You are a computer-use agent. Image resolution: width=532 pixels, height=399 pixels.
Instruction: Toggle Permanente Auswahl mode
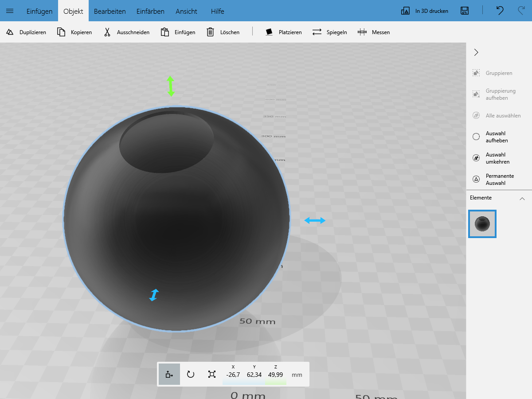(493, 180)
